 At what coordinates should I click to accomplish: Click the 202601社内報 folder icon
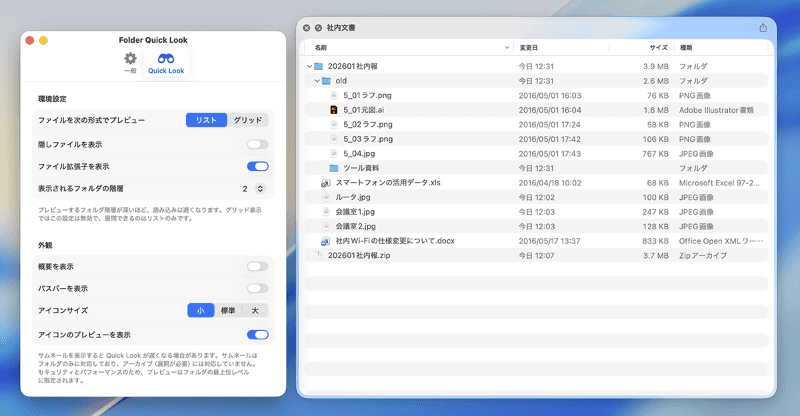click(x=319, y=66)
